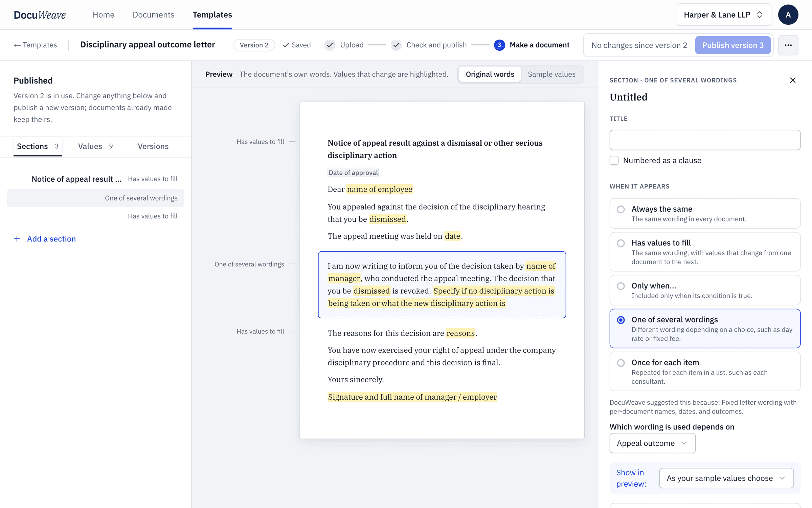Click the step 3 number badge

coord(499,45)
